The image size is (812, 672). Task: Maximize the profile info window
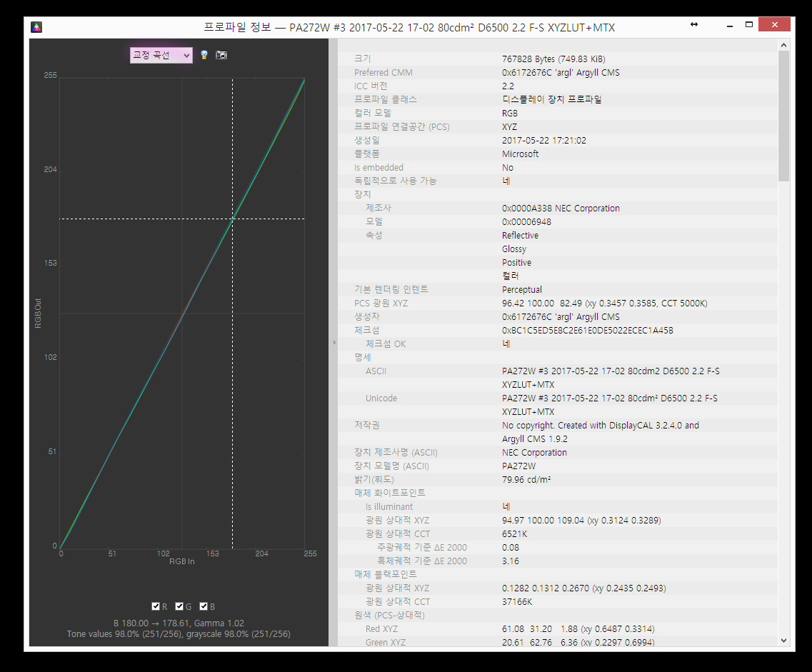tap(749, 25)
